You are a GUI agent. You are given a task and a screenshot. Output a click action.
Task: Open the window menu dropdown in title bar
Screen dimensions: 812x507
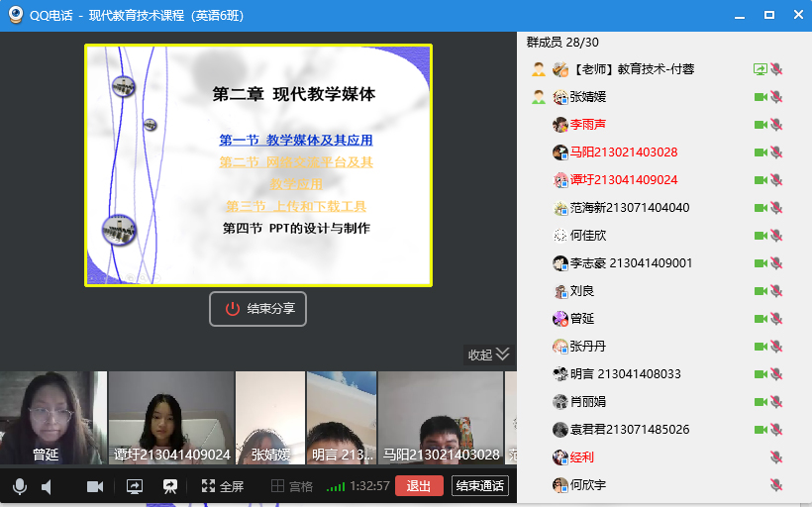(x=738, y=15)
